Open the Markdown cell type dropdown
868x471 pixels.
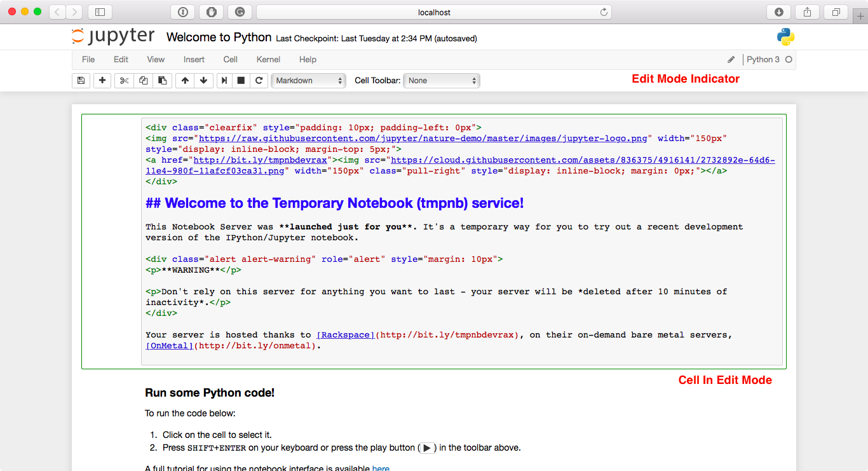point(309,81)
